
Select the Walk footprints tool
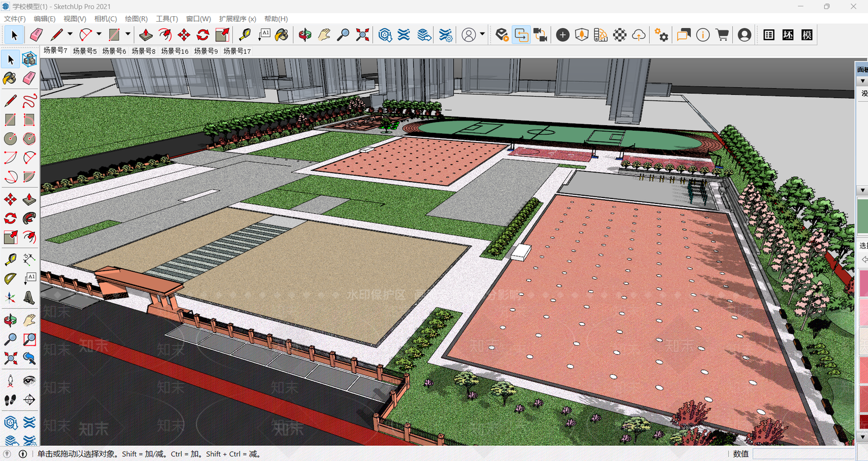coord(10,400)
